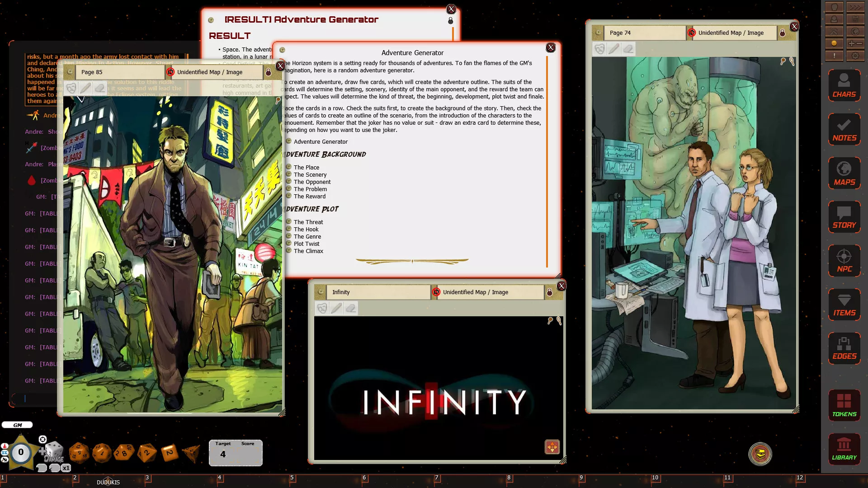This screenshot has width=868, height=488.
Task: Open the MAPS sidebar panel
Action: pyautogui.click(x=844, y=174)
